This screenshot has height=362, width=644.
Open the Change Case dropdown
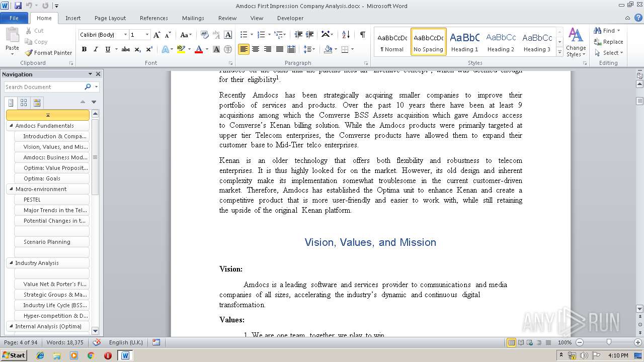186,35
